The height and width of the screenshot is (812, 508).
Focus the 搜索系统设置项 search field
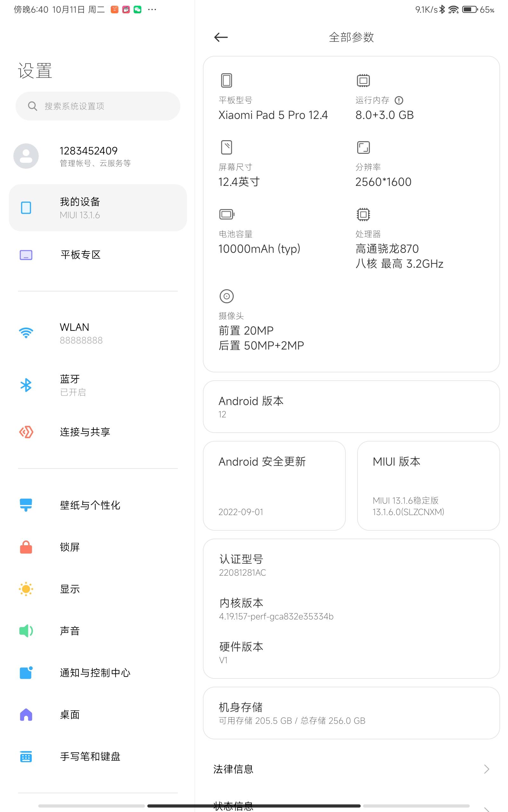(98, 106)
